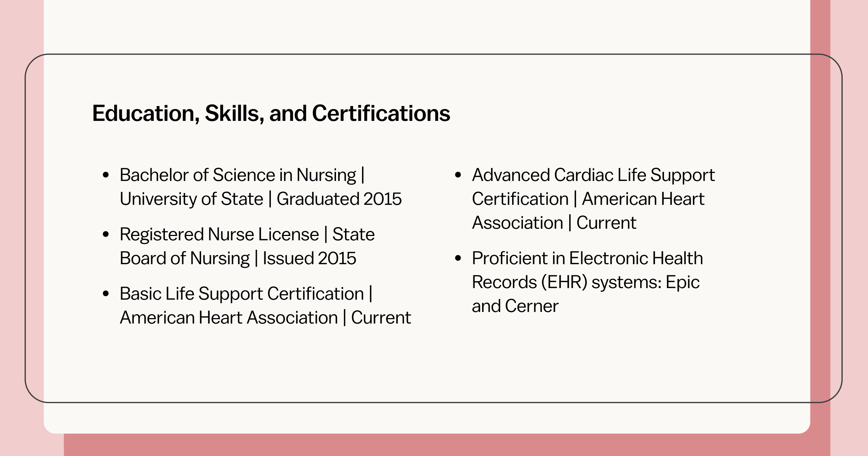This screenshot has height=456, width=868.
Task: Select the Issued 2015 text
Action: pos(309,258)
